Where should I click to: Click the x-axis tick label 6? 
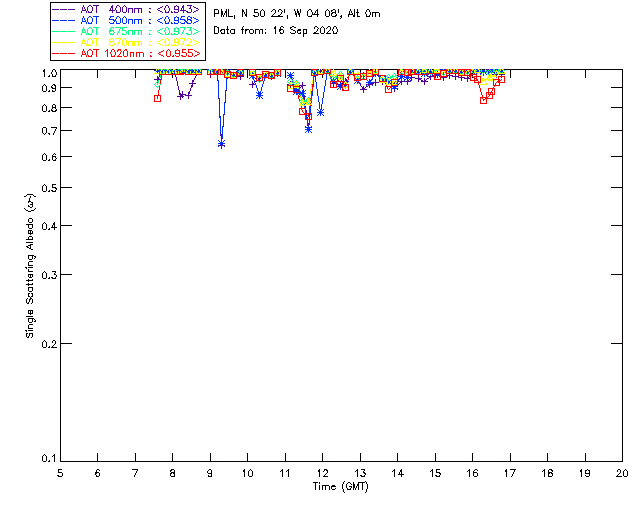[98, 473]
